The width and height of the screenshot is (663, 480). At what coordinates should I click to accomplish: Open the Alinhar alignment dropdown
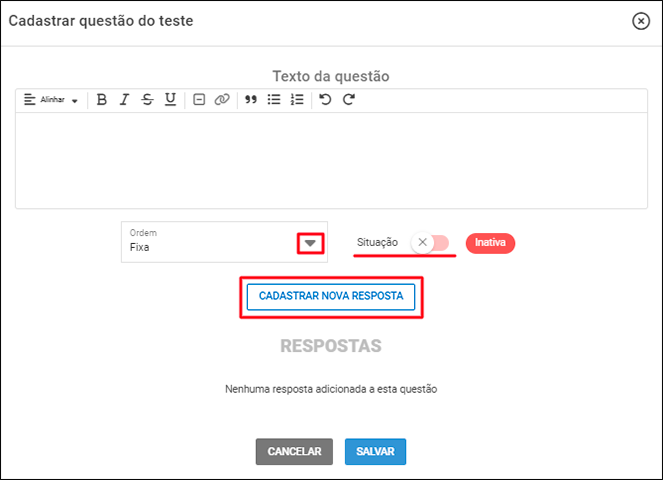(x=51, y=100)
